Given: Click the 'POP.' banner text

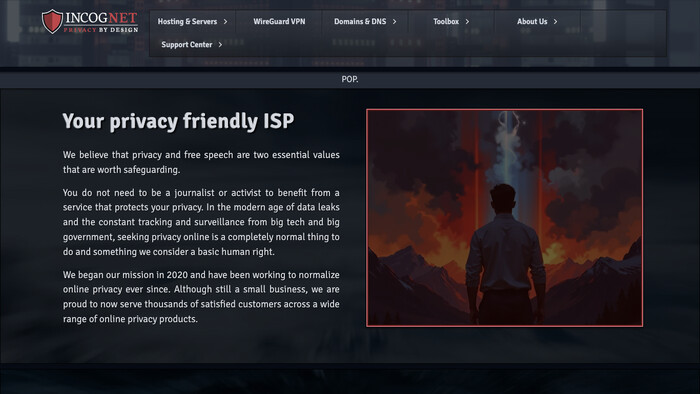Looking at the screenshot, I should coord(350,79).
